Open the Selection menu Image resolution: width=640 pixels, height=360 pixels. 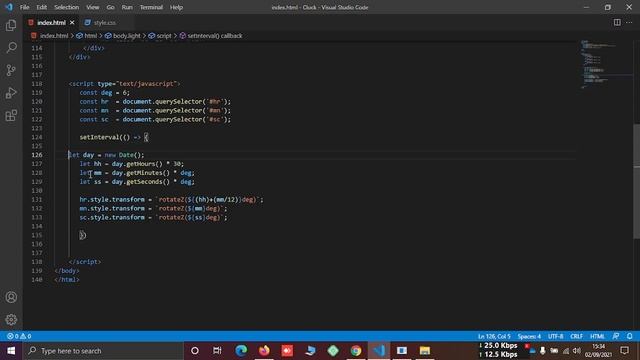click(x=67, y=7)
